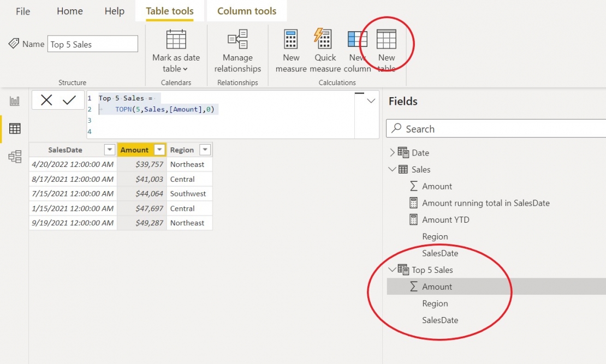606x364 pixels.
Task: Commit the DAX formula with checkmark
Action: pyautogui.click(x=68, y=100)
